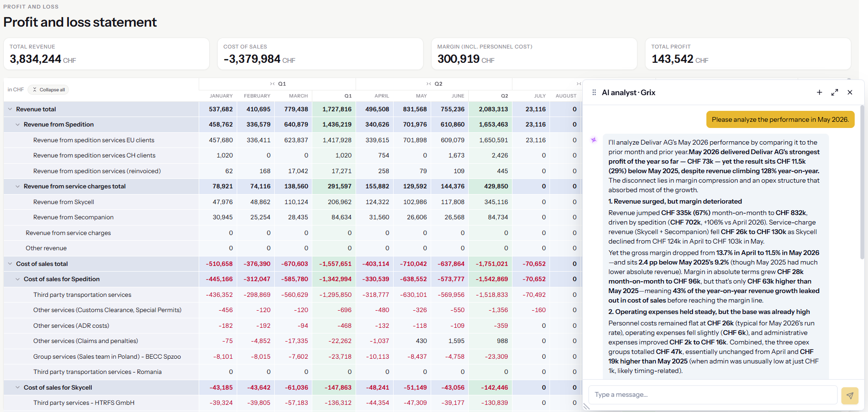Select the MAY column header

[x=421, y=96]
